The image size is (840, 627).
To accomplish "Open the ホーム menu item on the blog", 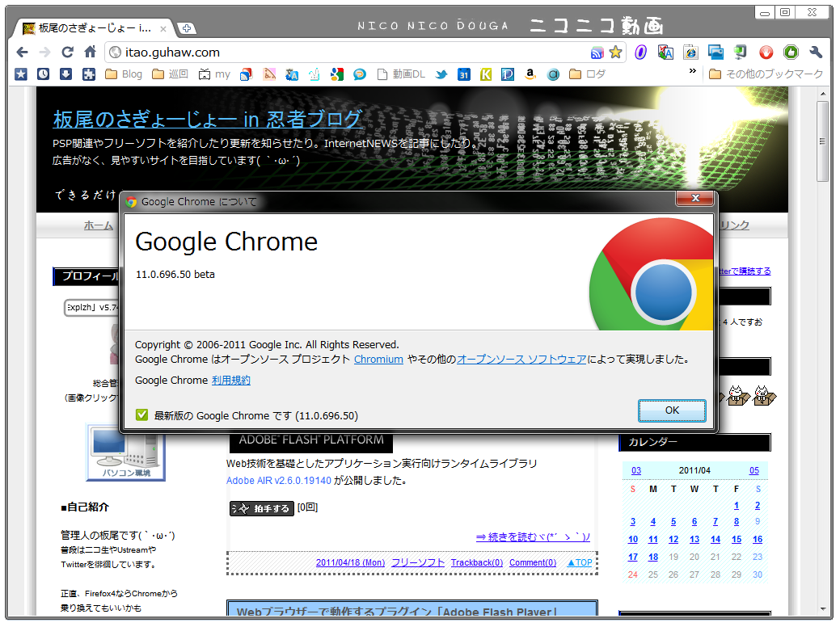I will coord(98,225).
